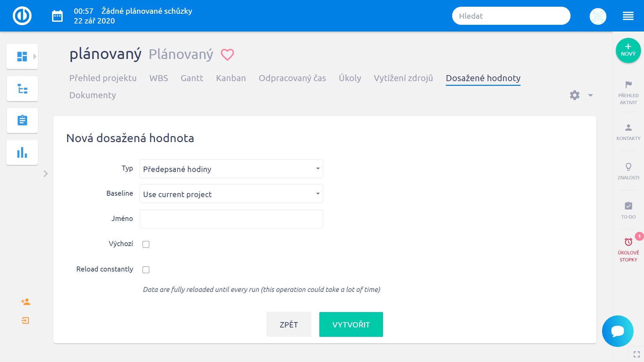Viewport: 644px width, 362px height.
Task: Enable the Výchozí checkbox
Action: pos(146,244)
